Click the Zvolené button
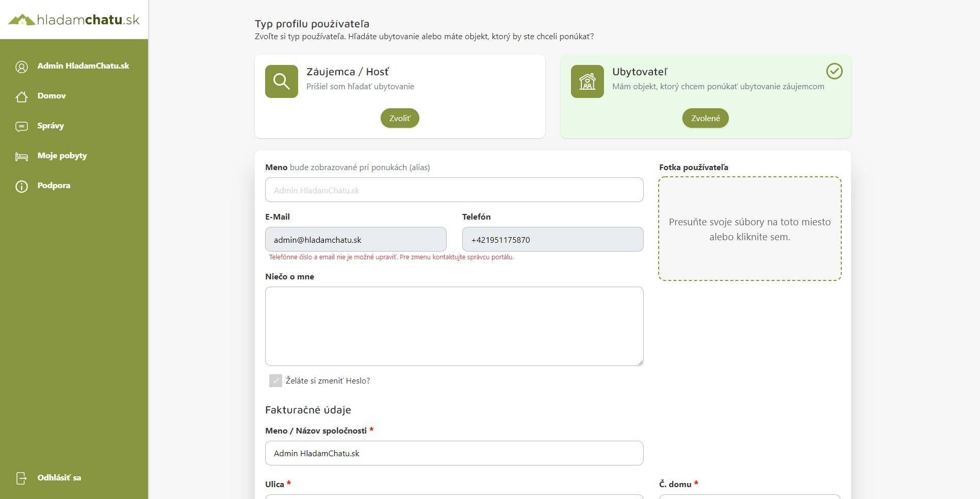Image resolution: width=980 pixels, height=499 pixels. (x=706, y=118)
